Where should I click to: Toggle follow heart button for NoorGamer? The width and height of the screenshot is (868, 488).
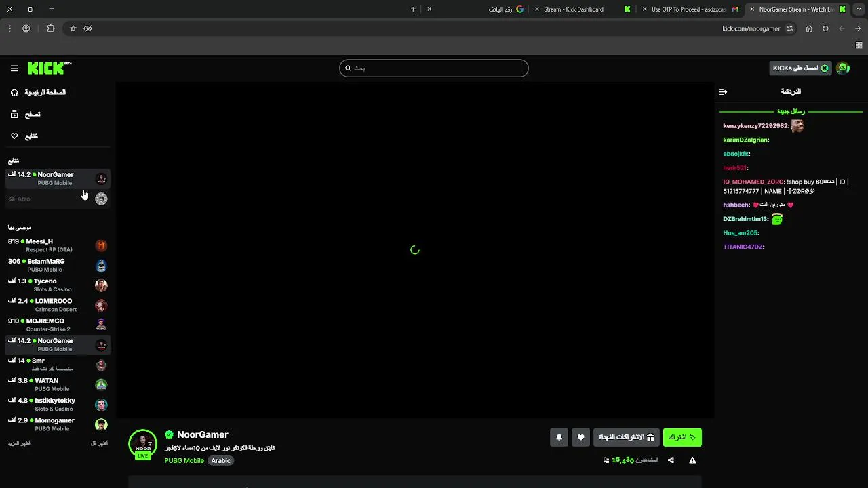580,438
